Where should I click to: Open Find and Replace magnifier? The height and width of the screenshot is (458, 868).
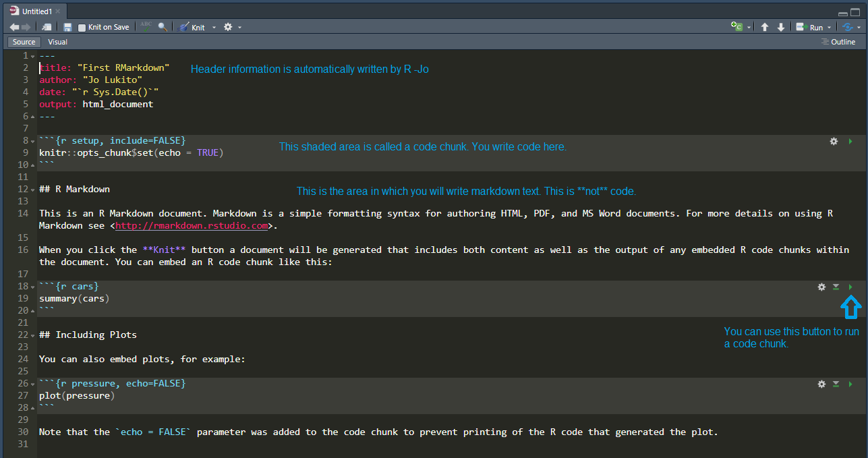[x=163, y=28]
